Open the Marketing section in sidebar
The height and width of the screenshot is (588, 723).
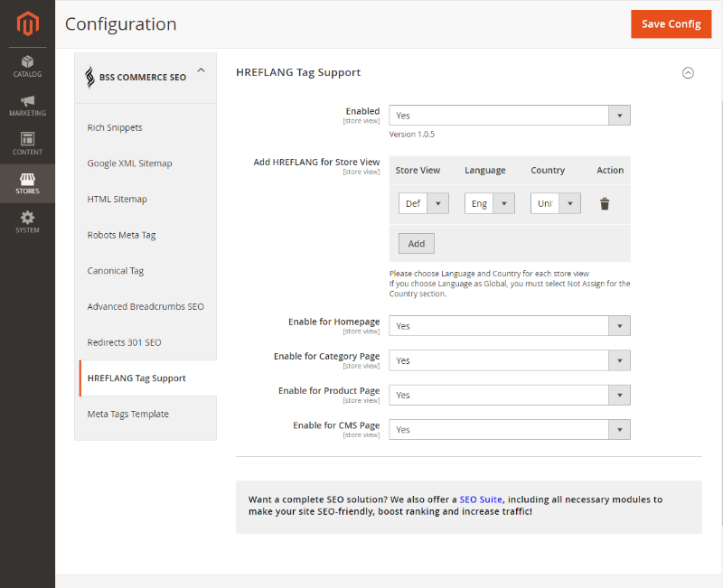pos(27,107)
